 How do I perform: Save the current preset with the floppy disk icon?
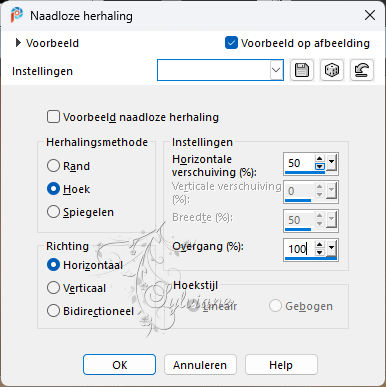point(302,70)
